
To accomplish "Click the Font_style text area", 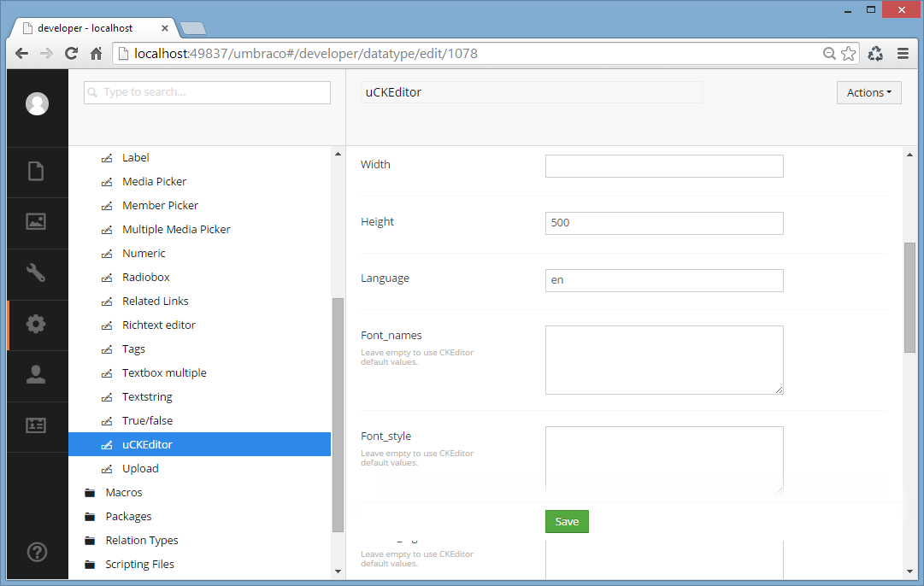I will tap(664, 460).
